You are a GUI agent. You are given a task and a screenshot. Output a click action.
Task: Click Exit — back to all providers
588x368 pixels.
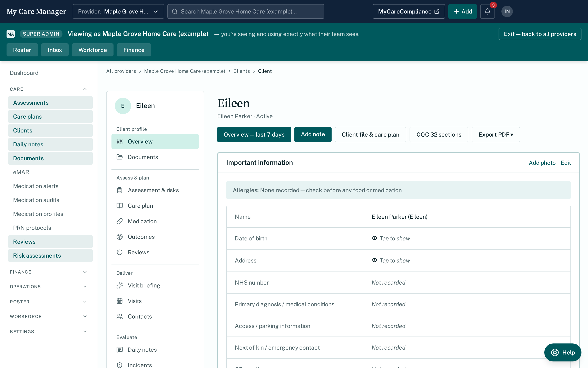(x=540, y=34)
